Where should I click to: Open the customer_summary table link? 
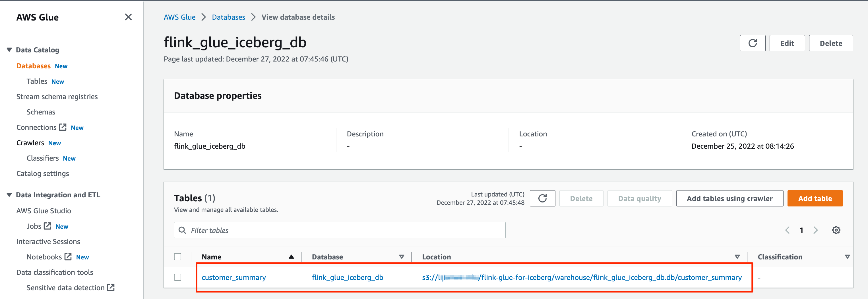click(x=234, y=277)
